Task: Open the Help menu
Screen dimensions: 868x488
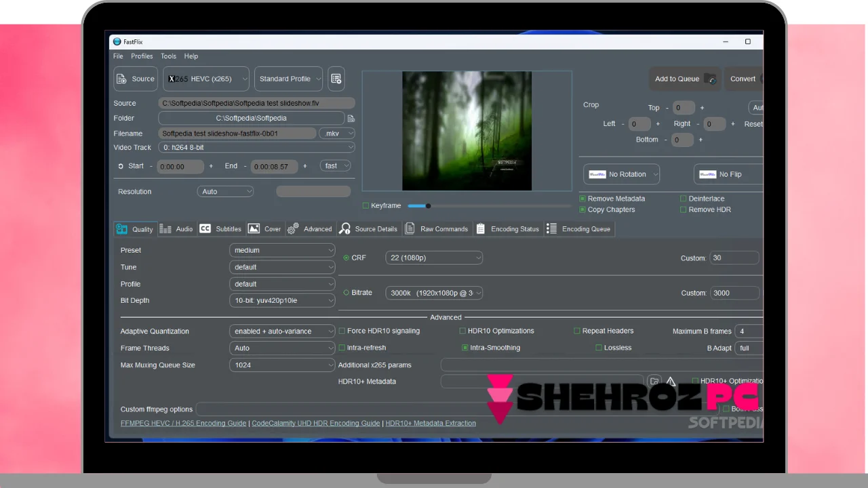Action: pos(191,56)
